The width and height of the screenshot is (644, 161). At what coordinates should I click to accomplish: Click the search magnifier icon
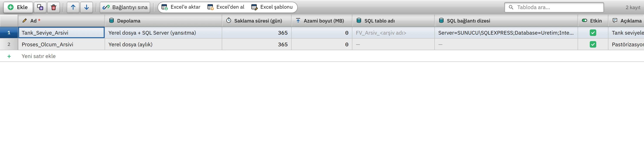[511, 7]
